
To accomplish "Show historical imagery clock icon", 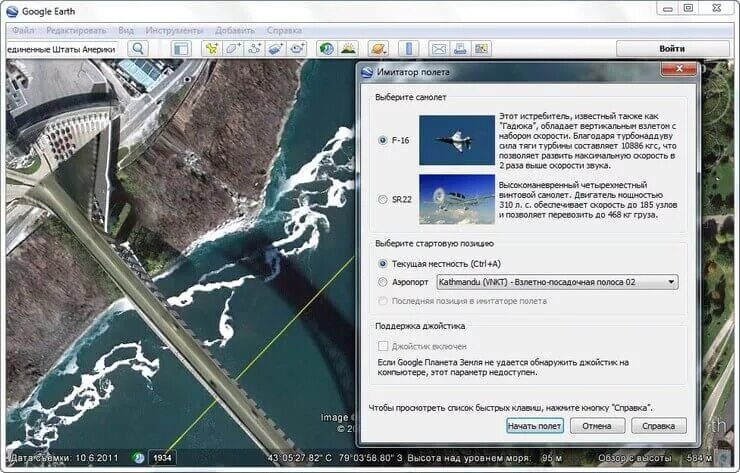I will pos(327,49).
